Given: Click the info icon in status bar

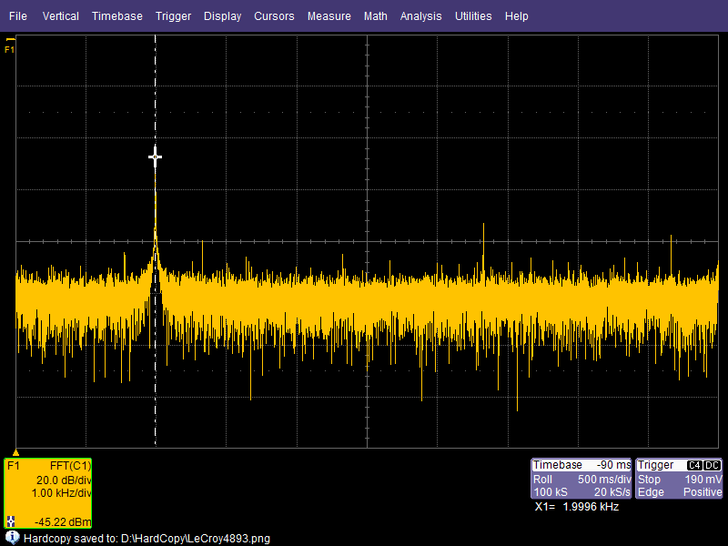Looking at the screenshot, I should pos(11,537).
